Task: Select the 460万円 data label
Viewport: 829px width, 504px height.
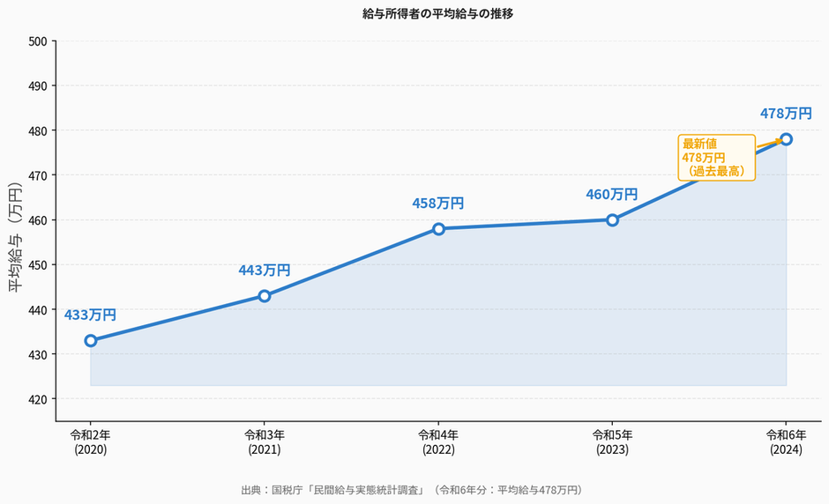Action: click(611, 194)
